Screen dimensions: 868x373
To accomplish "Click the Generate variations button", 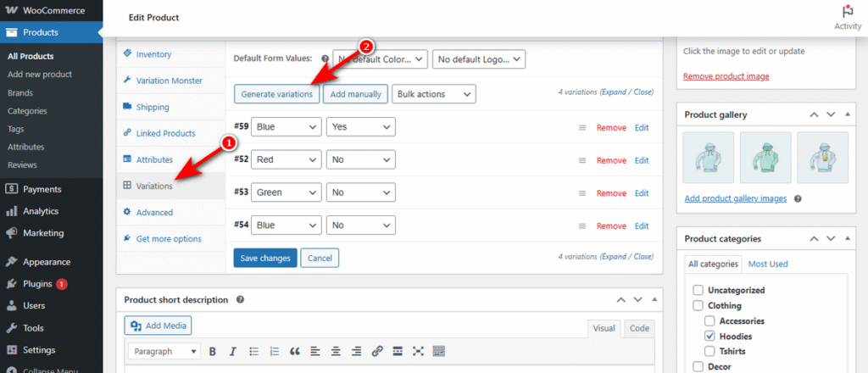I will coord(277,94).
